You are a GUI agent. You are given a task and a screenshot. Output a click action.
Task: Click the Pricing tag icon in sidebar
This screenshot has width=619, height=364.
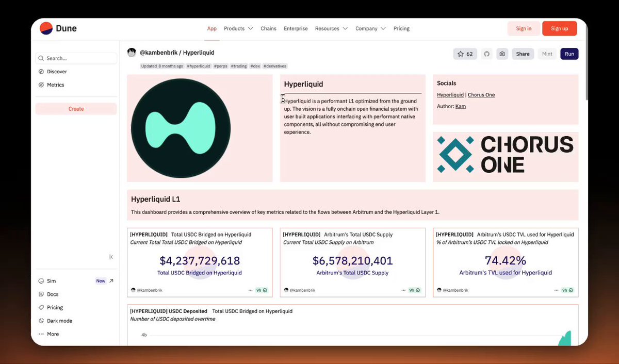[41, 308]
